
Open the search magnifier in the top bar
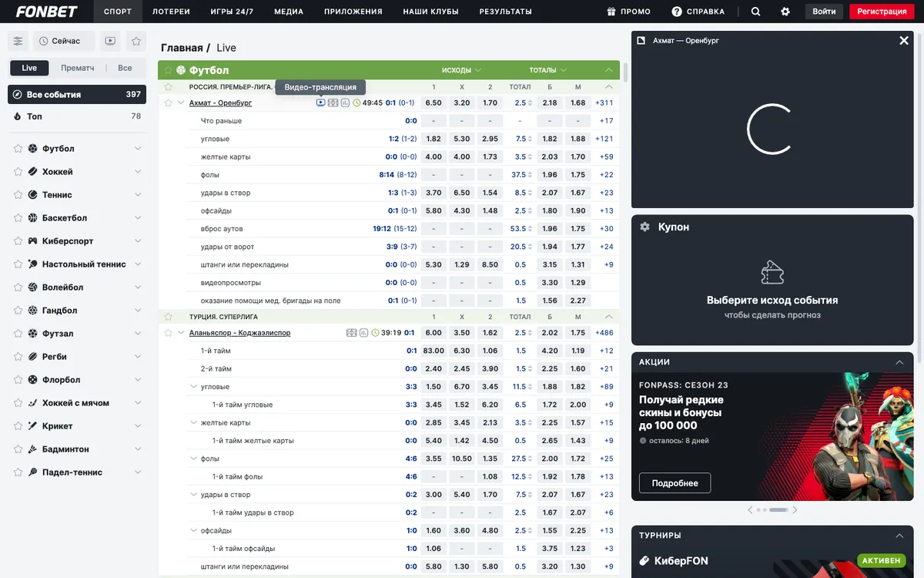click(x=755, y=12)
